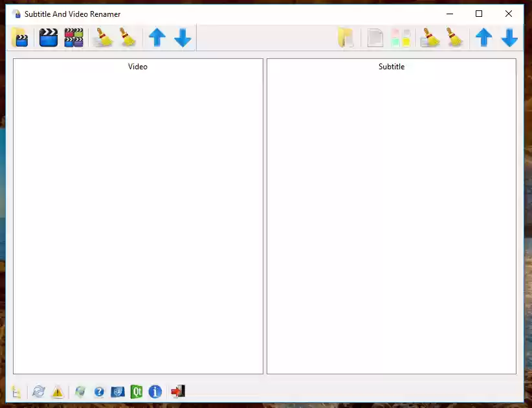Open subtitle folder icon on right toolbar
532x408 pixels.
click(x=346, y=38)
